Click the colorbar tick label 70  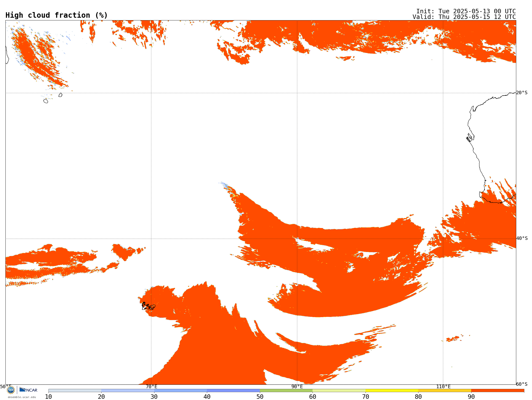tap(366, 397)
